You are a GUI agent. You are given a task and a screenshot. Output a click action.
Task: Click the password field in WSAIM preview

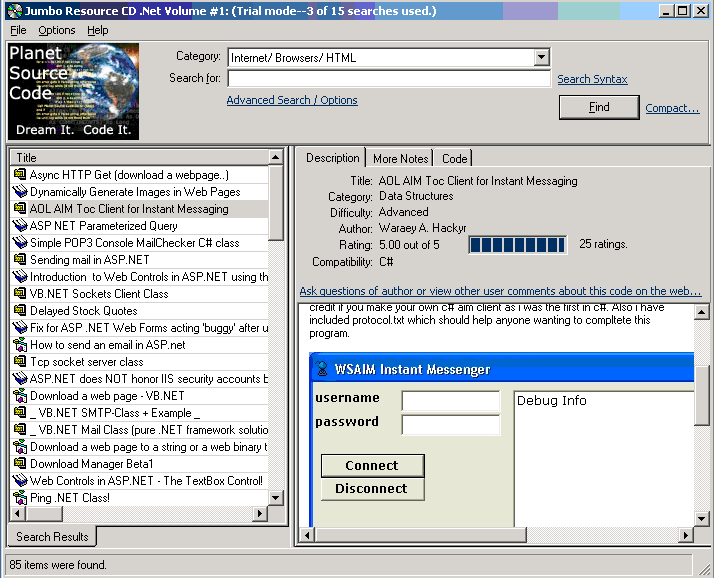pos(451,425)
